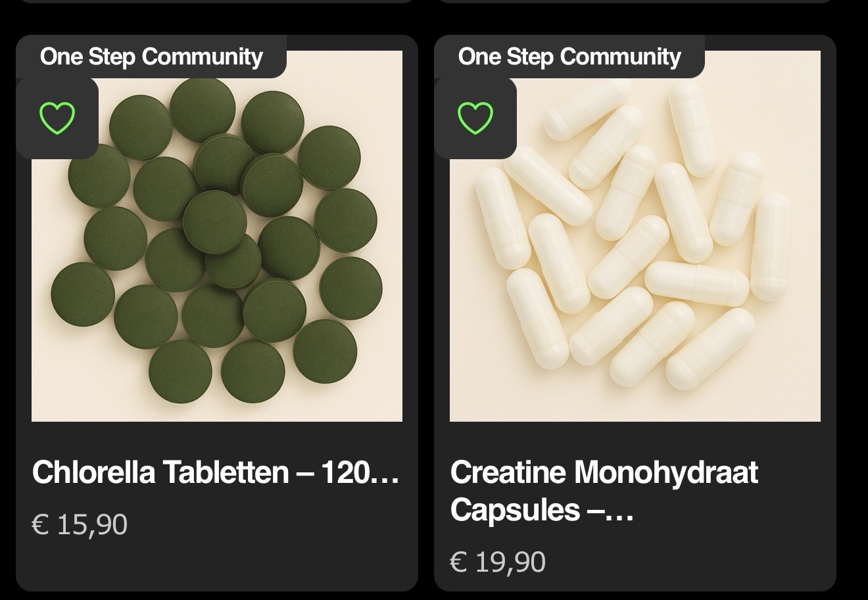Click the word Capsules in Creatine title
This screenshot has height=600, width=868.
pos(506,510)
